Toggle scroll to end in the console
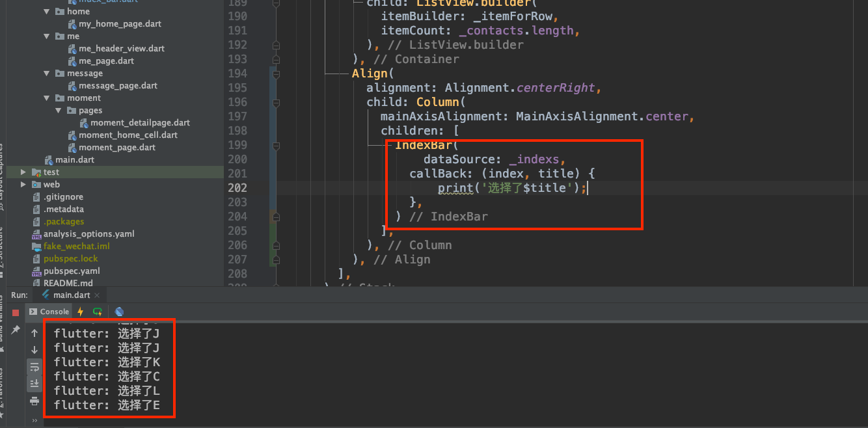Viewport: 868px width, 428px height. coord(34,384)
